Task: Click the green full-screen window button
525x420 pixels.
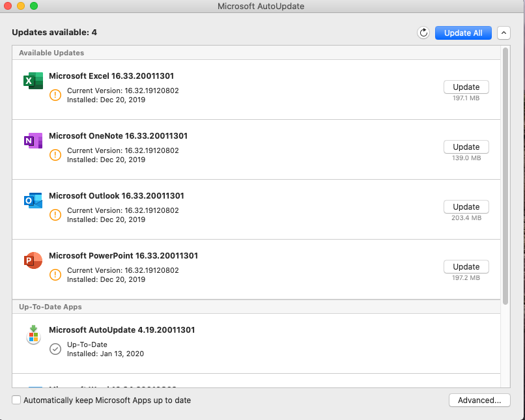Action: 34,6
